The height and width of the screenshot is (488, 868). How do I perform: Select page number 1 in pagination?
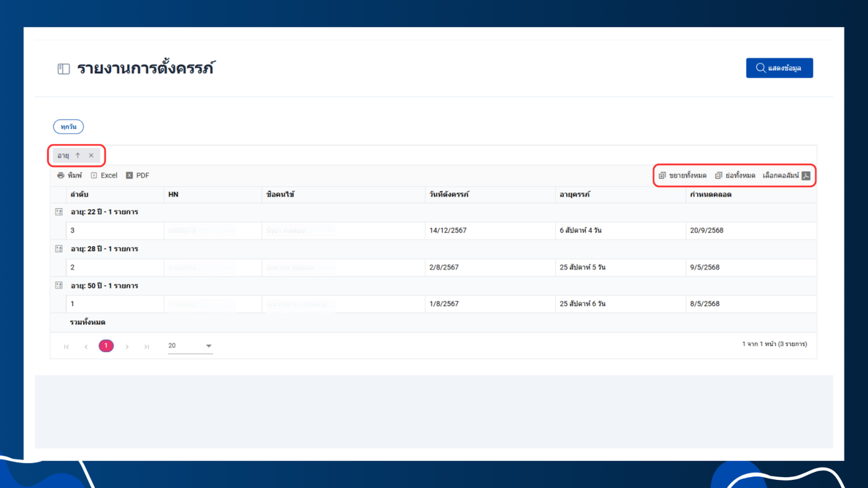[x=106, y=346]
